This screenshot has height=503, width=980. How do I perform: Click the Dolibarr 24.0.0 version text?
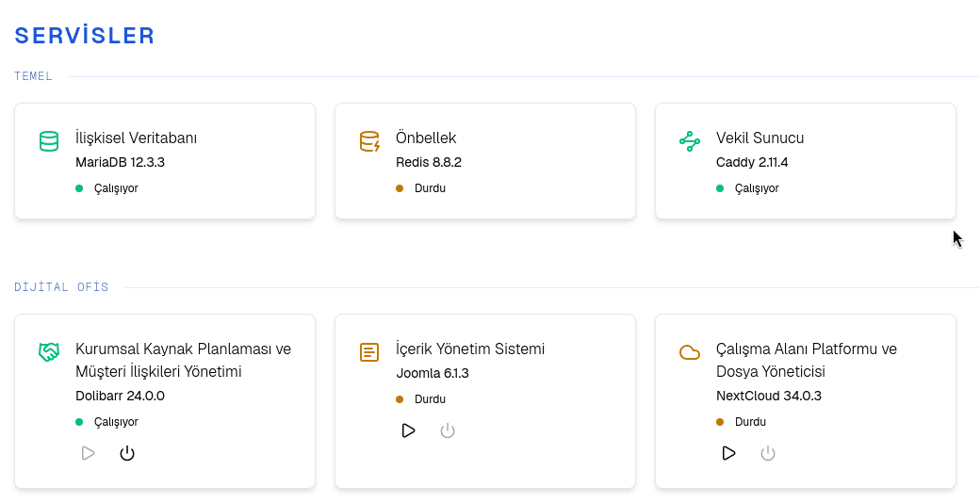pyautogui.click(x=120, y=397)
